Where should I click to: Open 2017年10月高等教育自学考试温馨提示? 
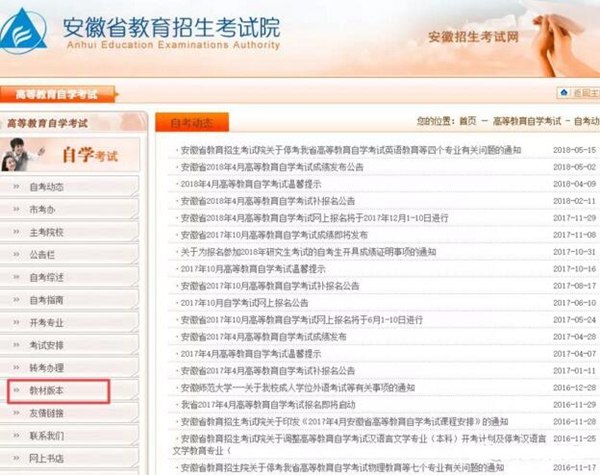point(253,269)
